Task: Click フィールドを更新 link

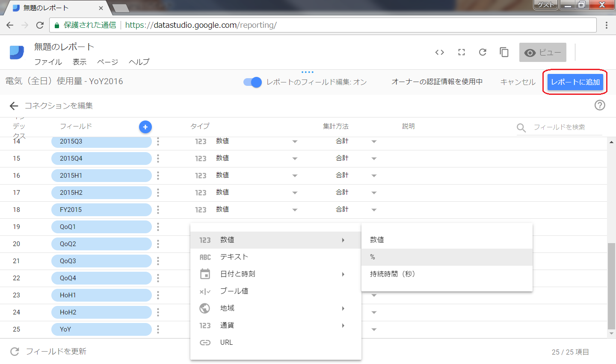Action: pos(48,352)
